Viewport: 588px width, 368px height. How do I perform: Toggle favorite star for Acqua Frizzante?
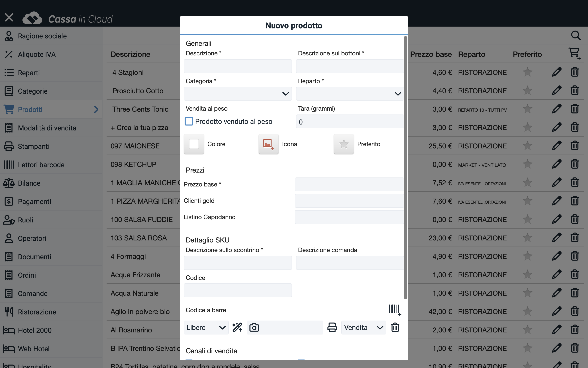tap(528, 274)
